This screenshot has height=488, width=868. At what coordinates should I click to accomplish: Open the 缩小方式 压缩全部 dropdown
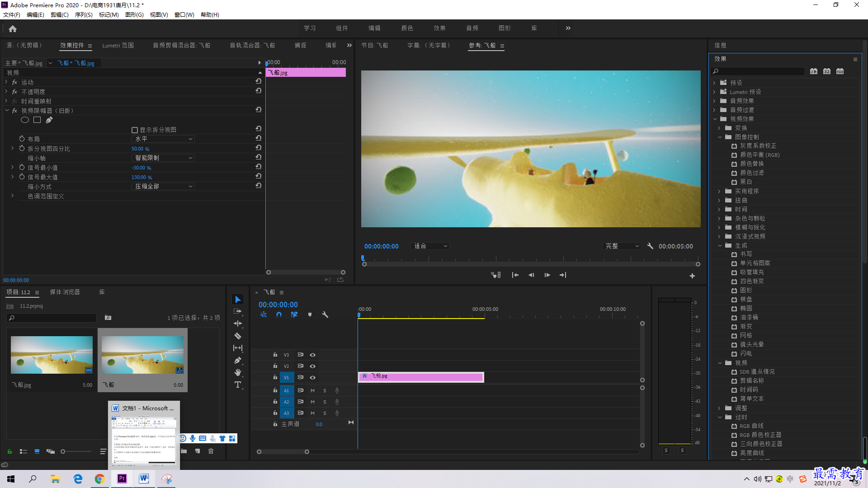click(163, 186)
